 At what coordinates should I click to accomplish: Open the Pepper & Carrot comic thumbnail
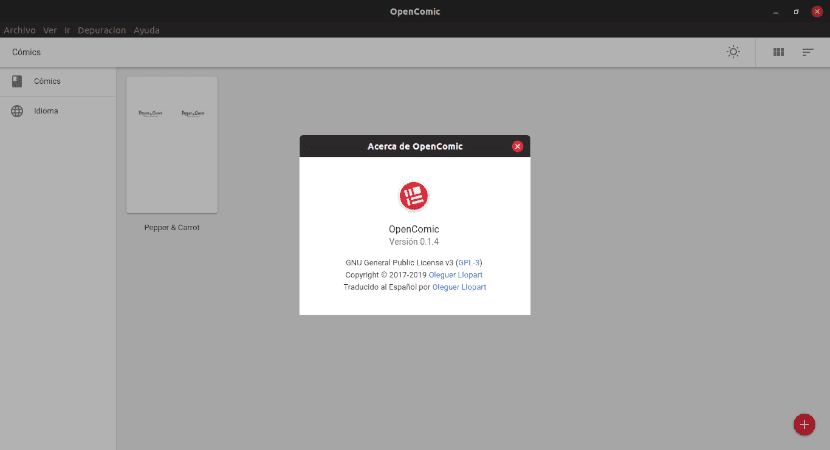coord(172,145)
